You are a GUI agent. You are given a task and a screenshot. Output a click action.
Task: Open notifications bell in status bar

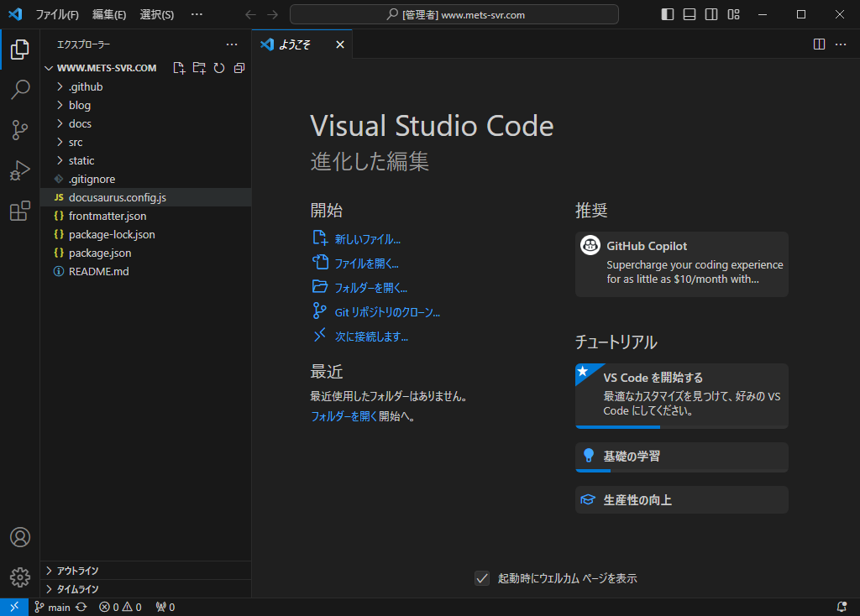tap(842, 607)
